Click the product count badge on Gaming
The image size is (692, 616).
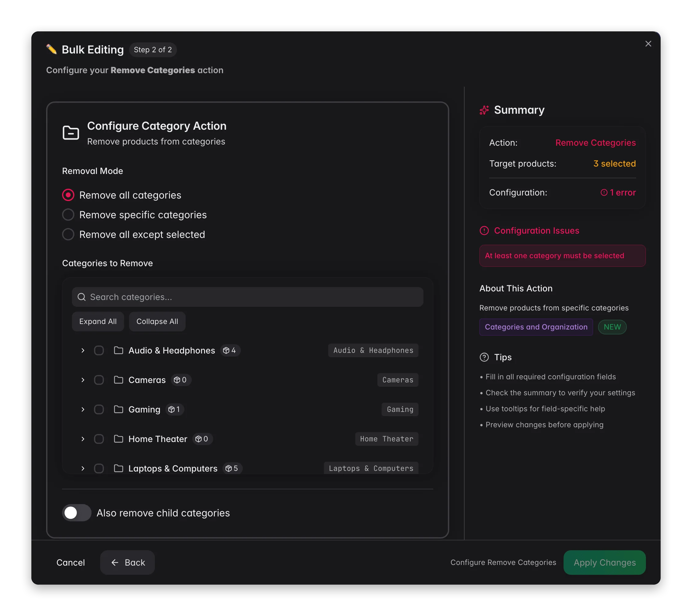coord(175,409)
